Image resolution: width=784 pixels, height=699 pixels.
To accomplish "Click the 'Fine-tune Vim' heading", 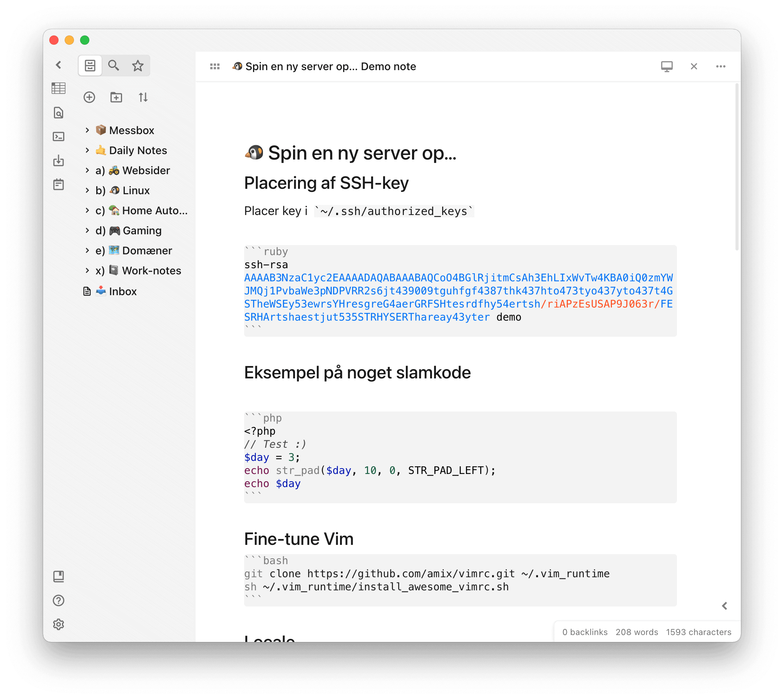I will point(299,539).
